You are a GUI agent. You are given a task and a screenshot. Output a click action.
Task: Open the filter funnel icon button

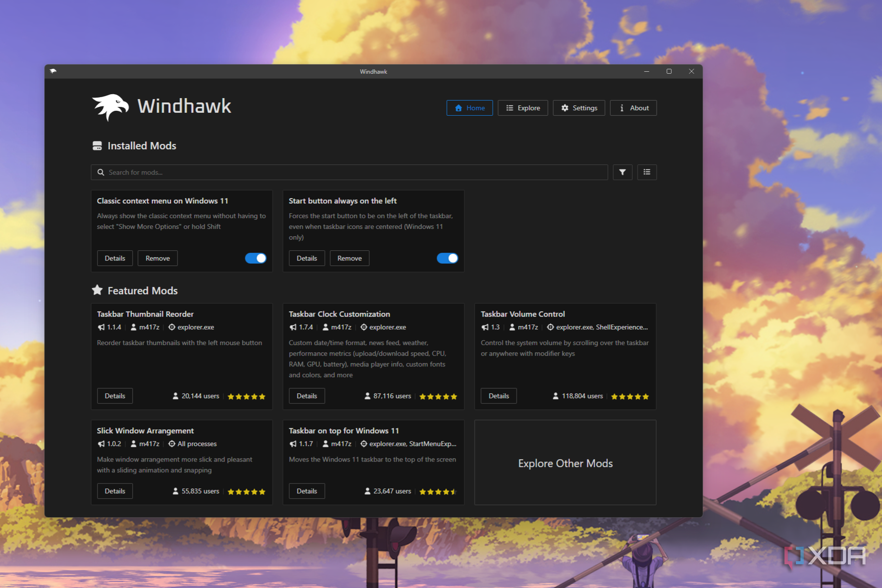622,172
